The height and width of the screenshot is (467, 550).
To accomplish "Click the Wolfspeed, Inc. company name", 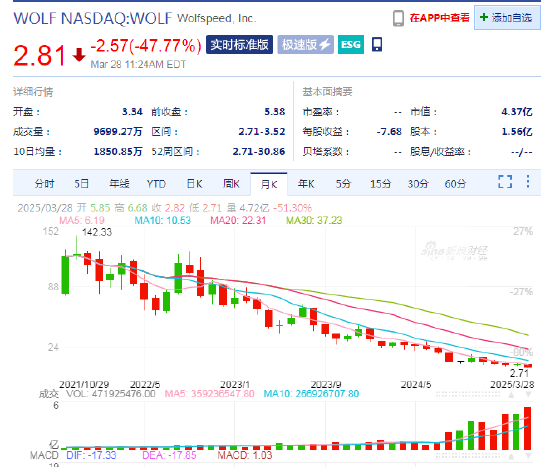I will click(216, 18).
